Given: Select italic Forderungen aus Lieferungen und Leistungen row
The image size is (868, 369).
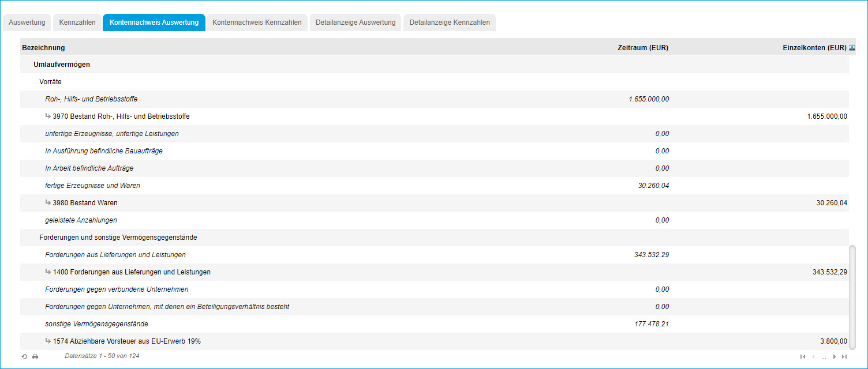Looking at the screenshot, I should pos(435,255).
